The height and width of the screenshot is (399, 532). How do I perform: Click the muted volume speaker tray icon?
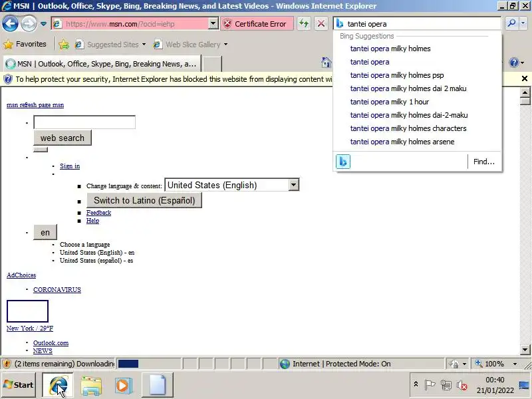click(462, 385)
